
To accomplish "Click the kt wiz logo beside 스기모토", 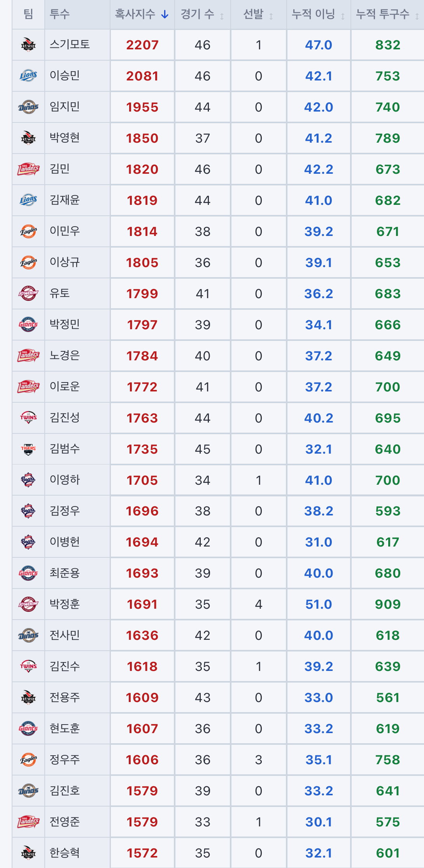I will coord(28,45).
